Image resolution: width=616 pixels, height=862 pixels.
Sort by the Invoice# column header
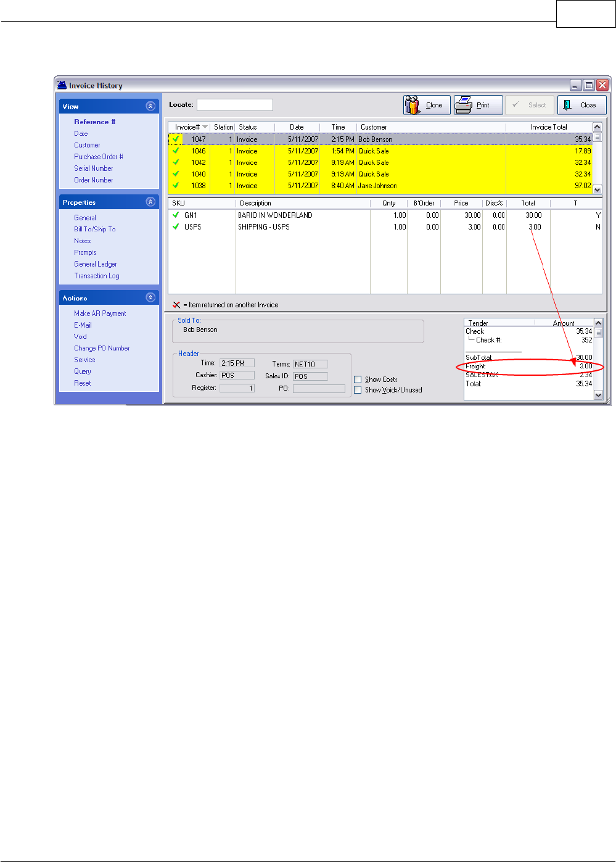point(189,127)
